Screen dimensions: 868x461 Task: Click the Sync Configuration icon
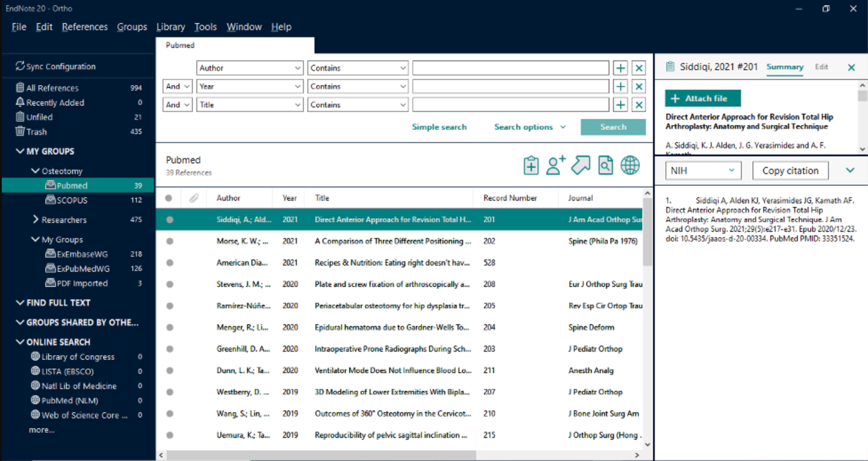point(20,66)
